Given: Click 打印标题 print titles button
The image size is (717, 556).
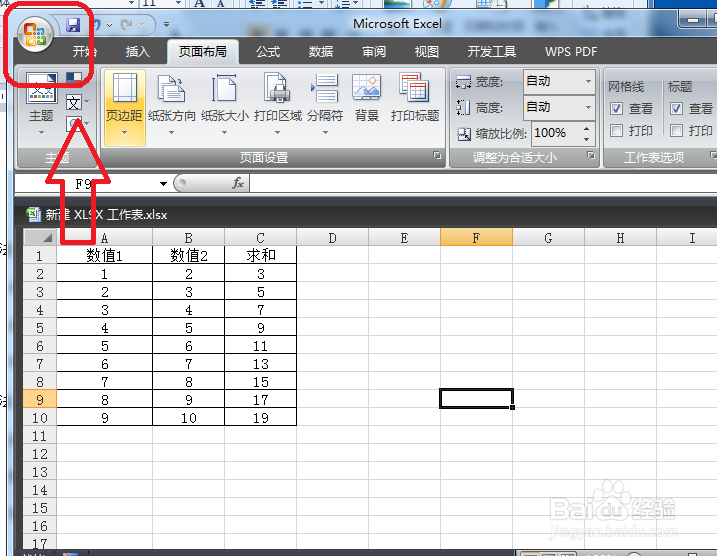Looking at the screenshot, I should coord(415,98).
